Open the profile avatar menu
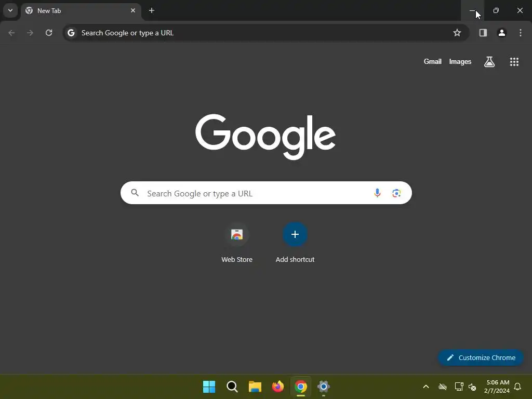 (502, 33)
